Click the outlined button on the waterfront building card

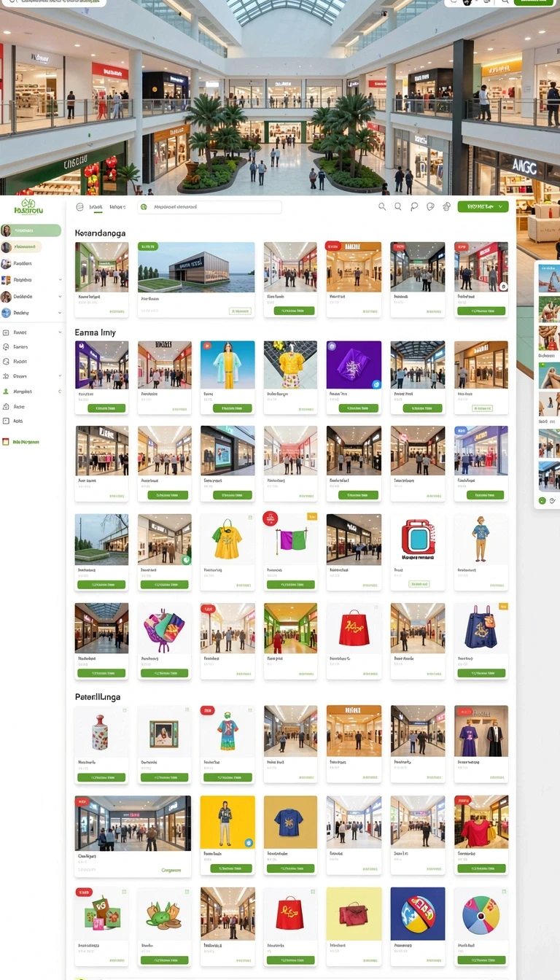click(x=240, y=311)
